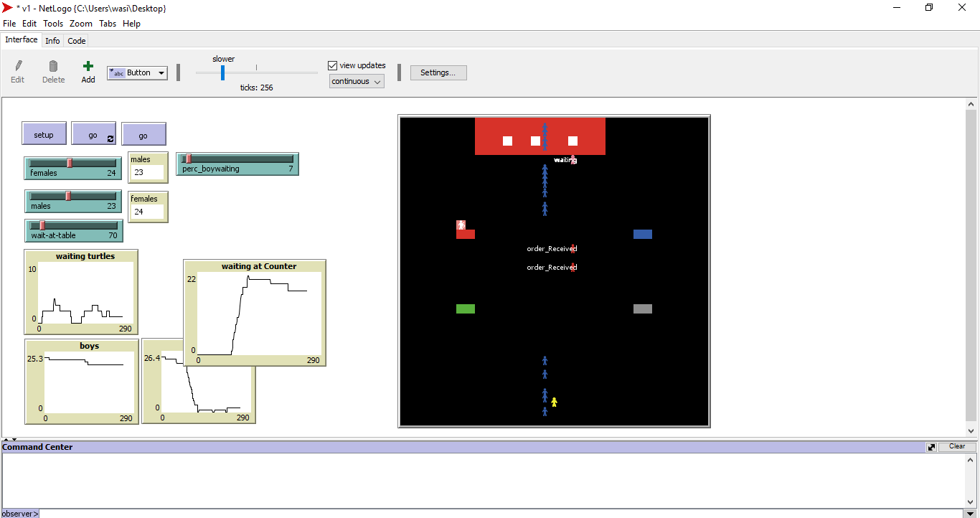Screen dimensions: 980x518
Task: Click the NetLogo red arrow logo
Action: (7, 8)
